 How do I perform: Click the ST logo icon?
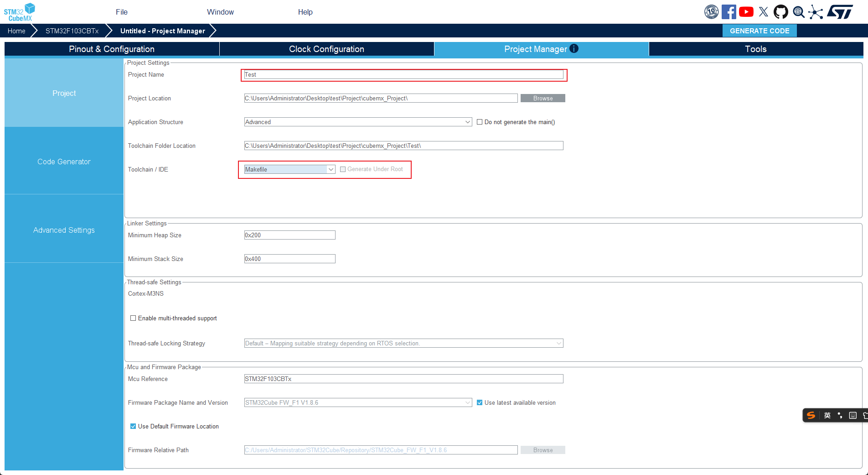tap(840, 12)
